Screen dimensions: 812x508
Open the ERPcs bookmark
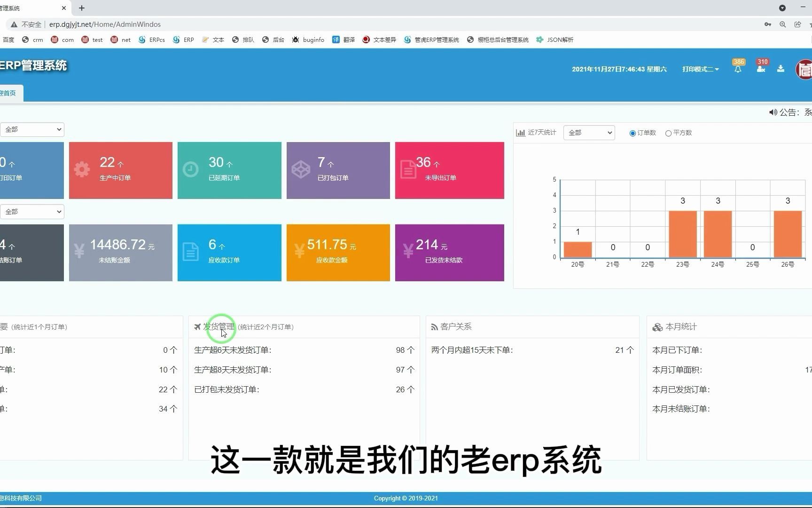[151, 40]
